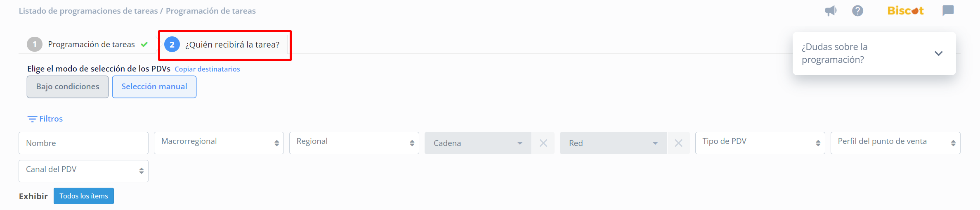
Task: Click the Biscot logo
Action: 905,11
